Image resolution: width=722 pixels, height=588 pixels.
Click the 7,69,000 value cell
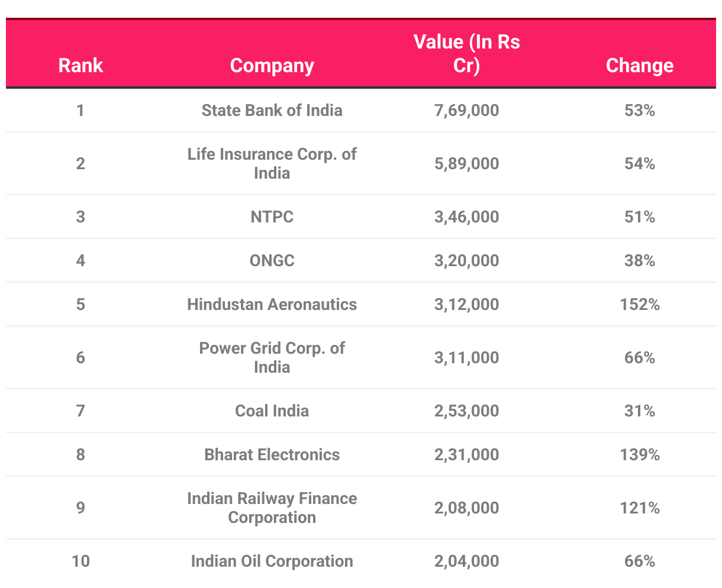point(466,111)
